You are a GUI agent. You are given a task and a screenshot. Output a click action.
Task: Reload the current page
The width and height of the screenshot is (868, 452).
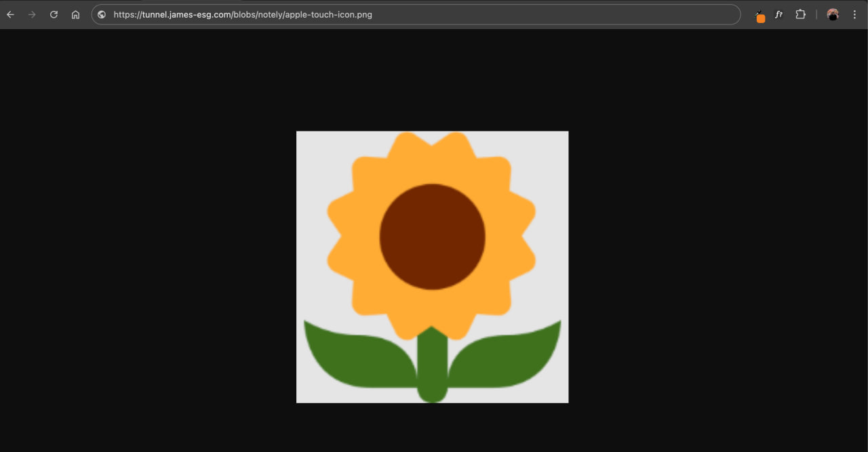pyautogui.click(x=54, y=14)
